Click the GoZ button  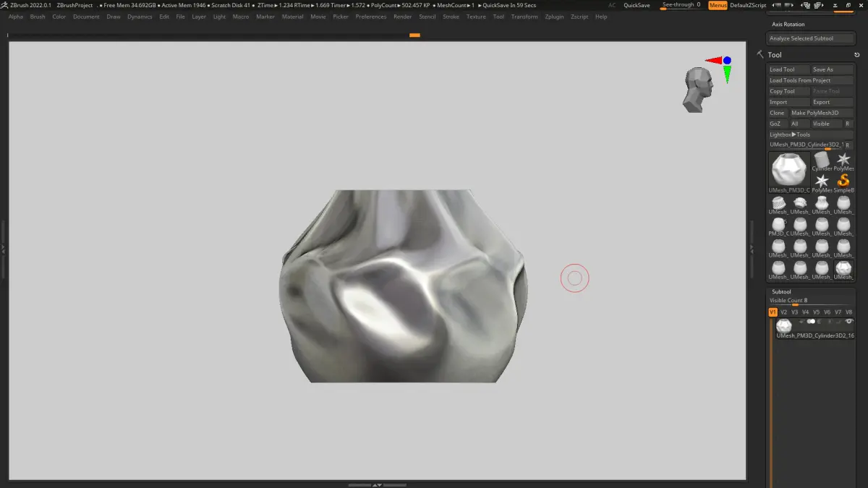778,124
